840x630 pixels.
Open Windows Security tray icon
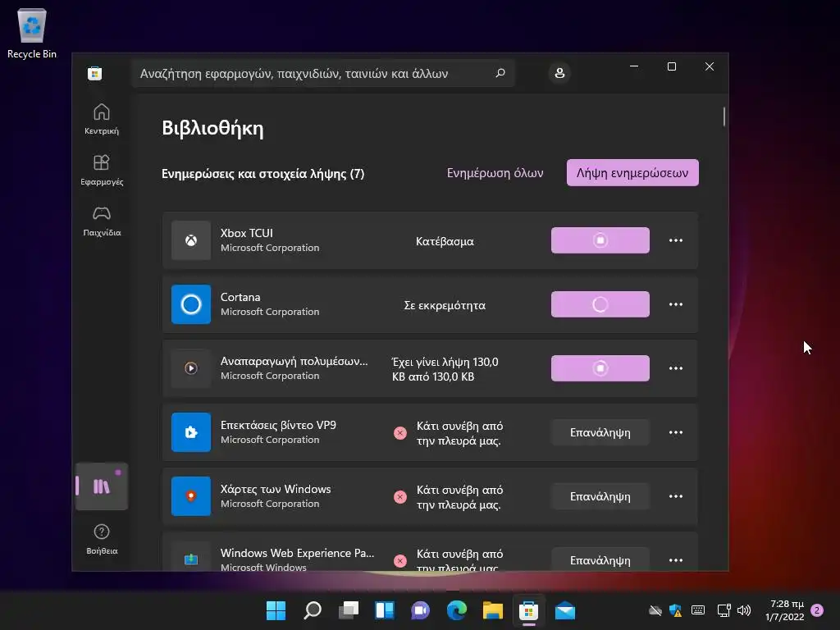(x=676, y=610)
